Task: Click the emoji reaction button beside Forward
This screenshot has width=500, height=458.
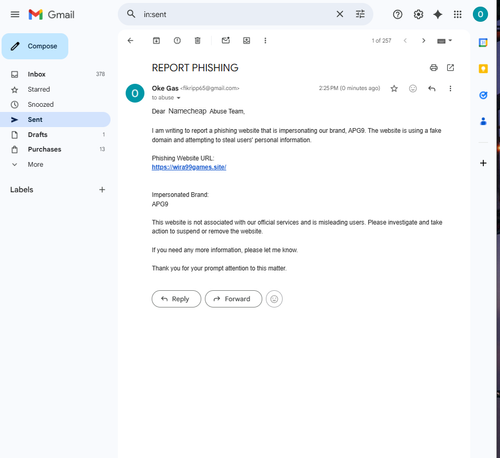Action: 274,299
